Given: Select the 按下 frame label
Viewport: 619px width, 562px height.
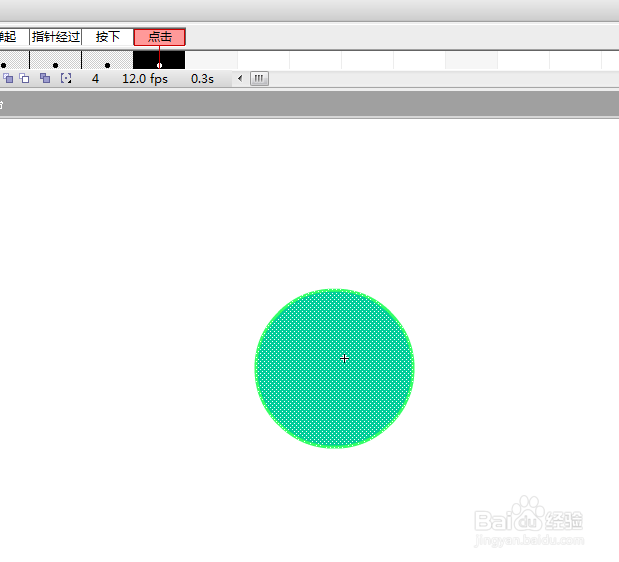Looking at the screenshot, I should click(107, 37).
